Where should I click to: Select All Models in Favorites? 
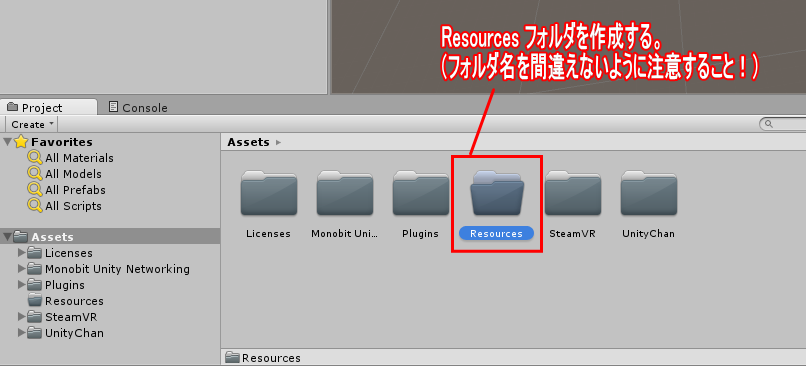pos(73,174)
